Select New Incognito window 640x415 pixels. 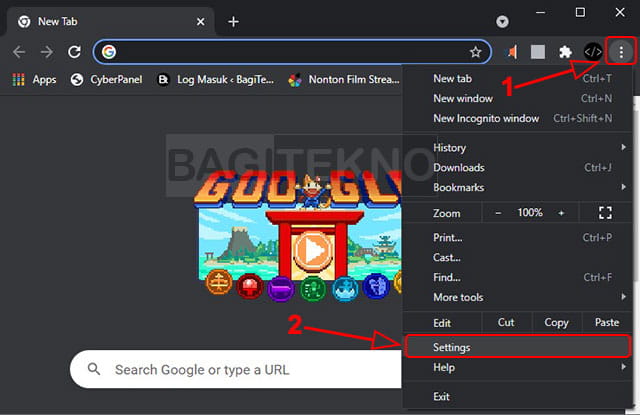[x=517, y=118]
